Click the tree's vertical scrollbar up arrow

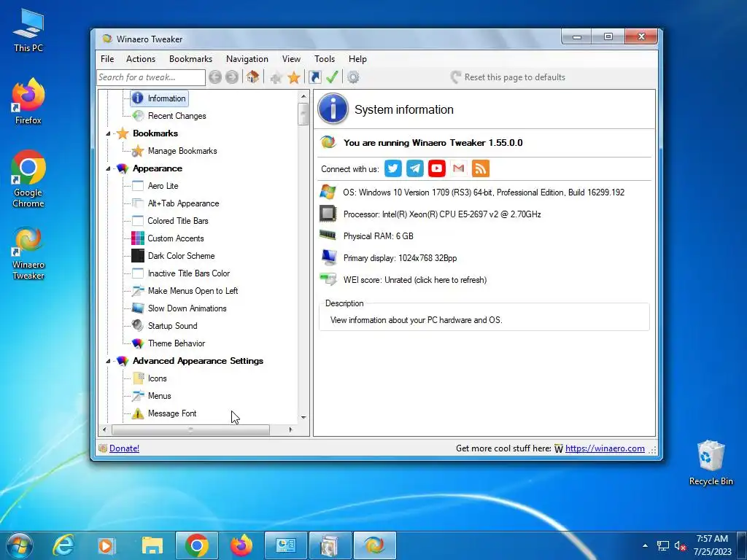(x=303, y=97)
